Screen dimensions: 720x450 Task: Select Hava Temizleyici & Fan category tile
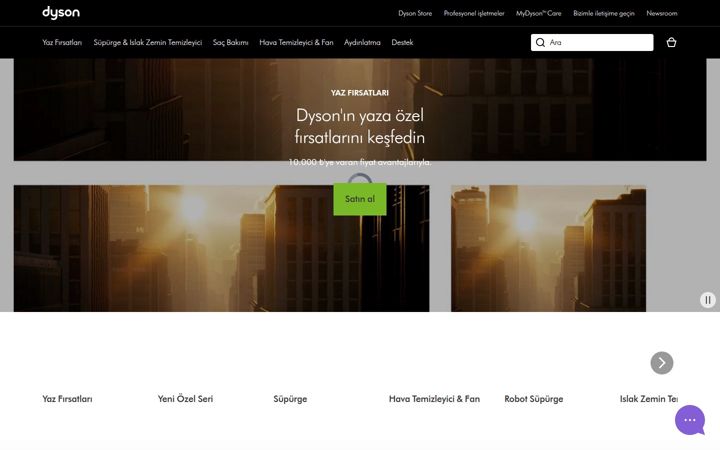click(x=434, y=399)
